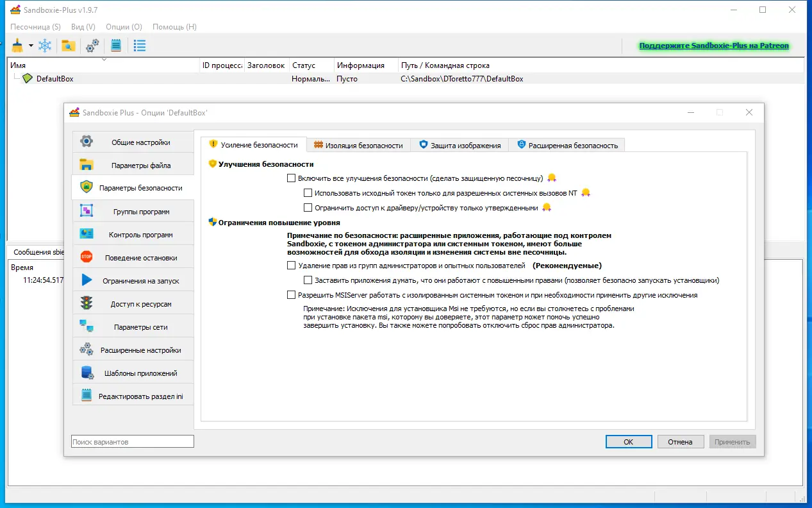Switch to 'Усиление безопасности' tab
This screenshot has width=812, height=508.
(x=254, y=145)
